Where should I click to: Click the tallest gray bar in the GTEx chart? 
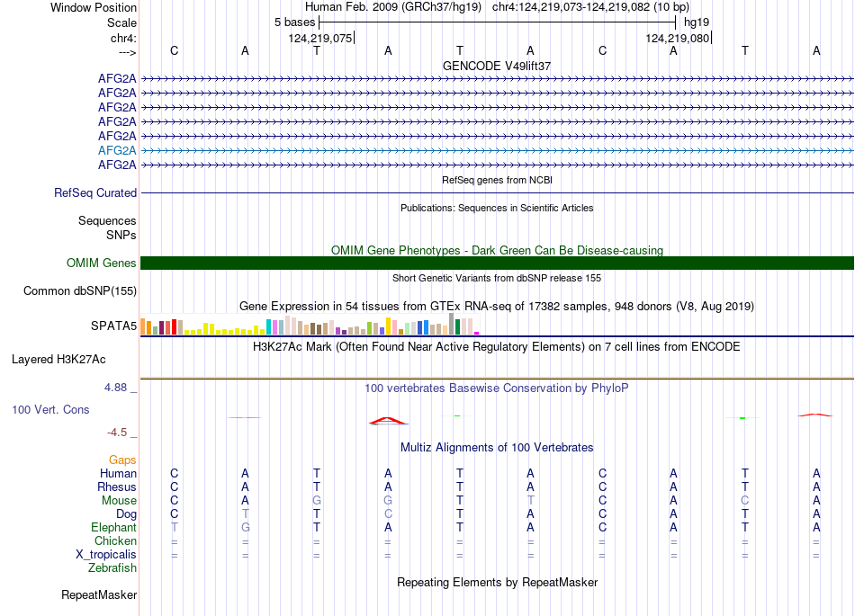[452, 324]
